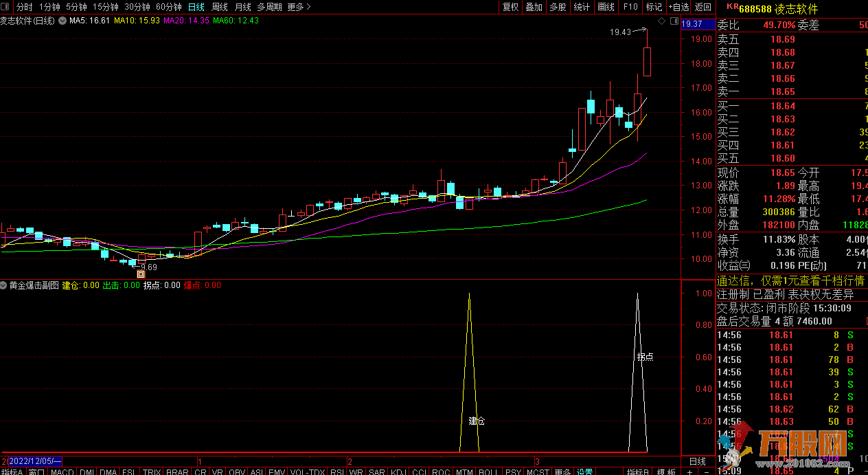Click MA60: 12.43 label

pyautogui.click(x=236, y=21)
